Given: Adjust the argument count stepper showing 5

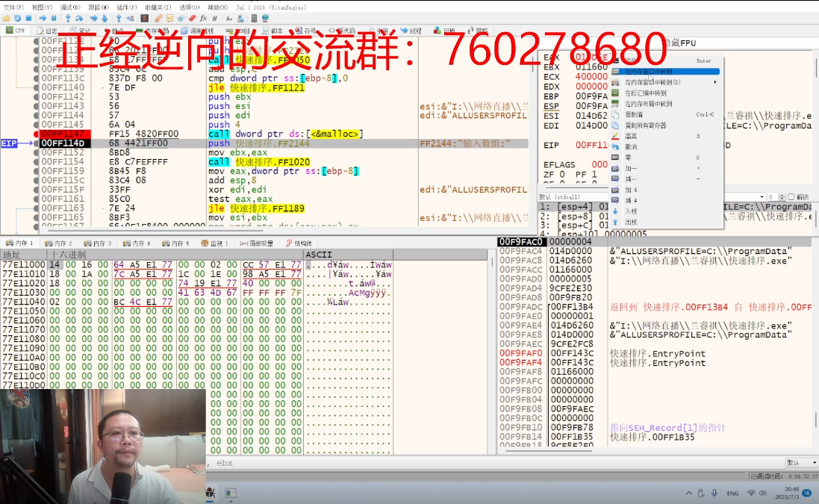Looking at the screenshot, I should [782, 197].
